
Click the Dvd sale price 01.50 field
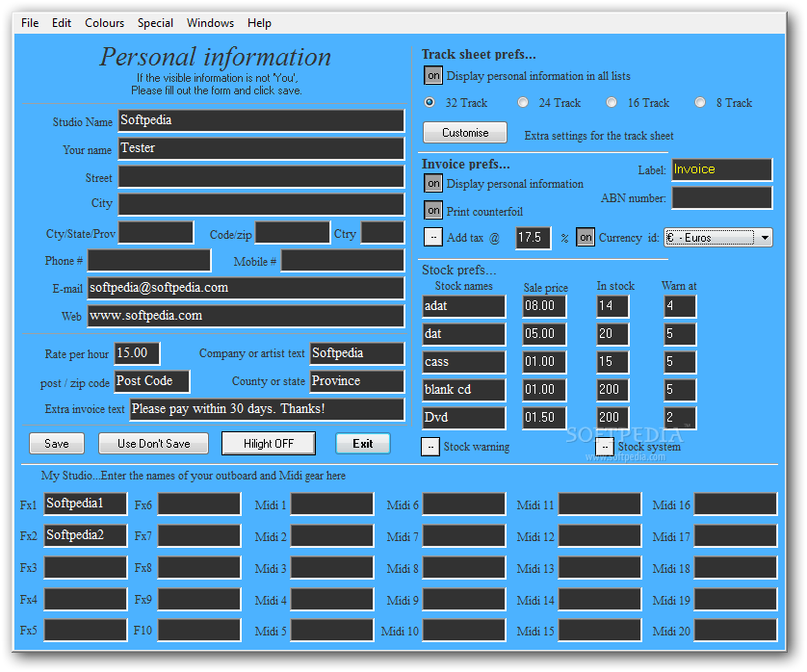coord(544,418)
